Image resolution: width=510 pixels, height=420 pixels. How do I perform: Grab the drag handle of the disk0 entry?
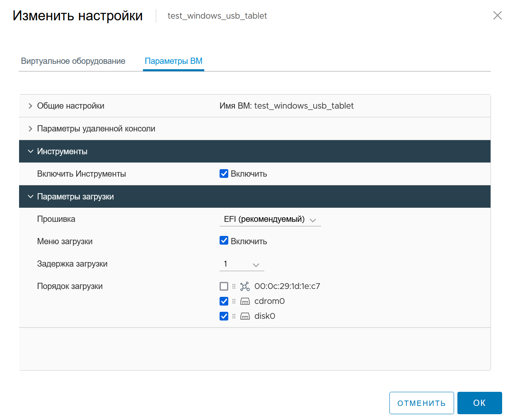coord(234,316)
